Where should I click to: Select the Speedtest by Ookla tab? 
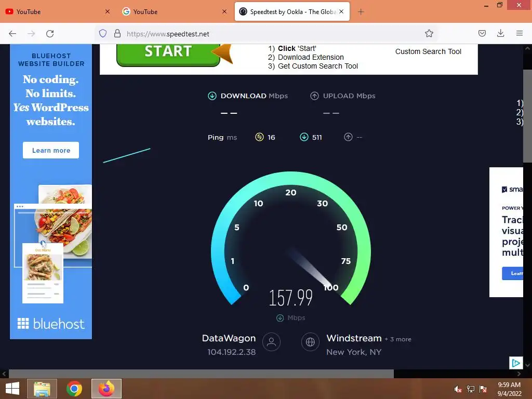292,11
